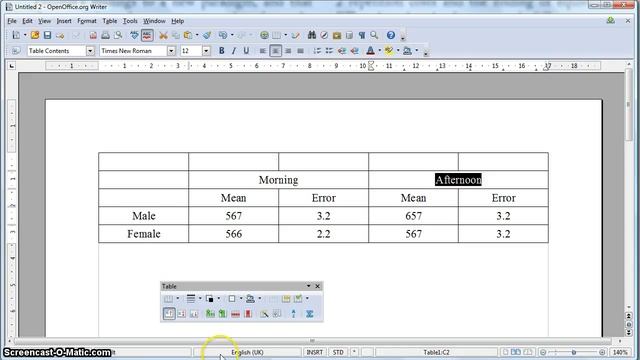
Task: Enable Justified paragraph alignment
Action: (300, 51)
